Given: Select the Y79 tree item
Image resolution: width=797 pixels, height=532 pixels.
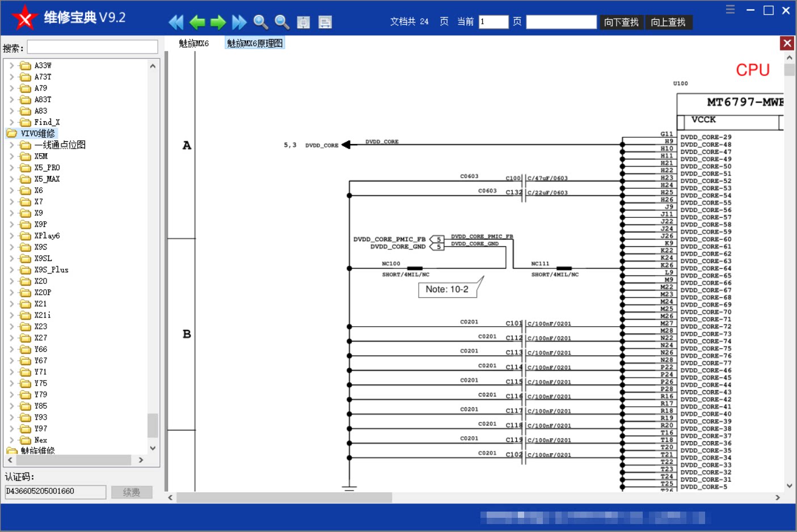Looking at the screenshot, I should coord(41,395).
